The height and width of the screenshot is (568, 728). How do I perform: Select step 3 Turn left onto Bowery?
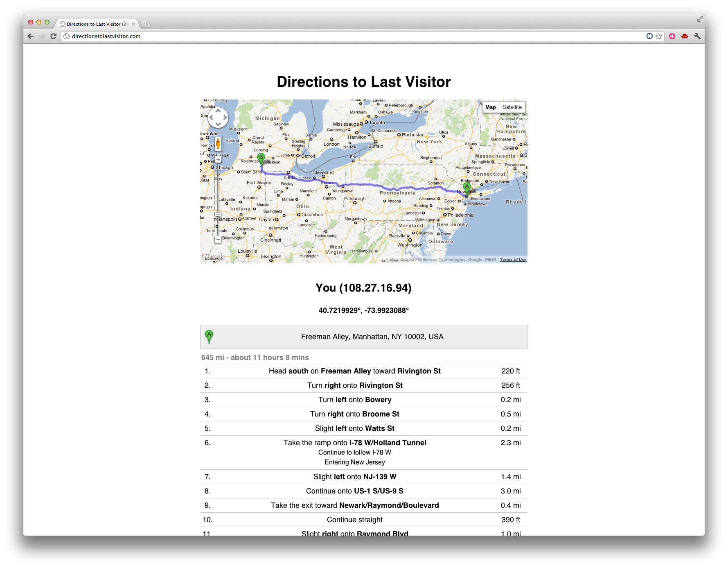[x=363, y=400]
